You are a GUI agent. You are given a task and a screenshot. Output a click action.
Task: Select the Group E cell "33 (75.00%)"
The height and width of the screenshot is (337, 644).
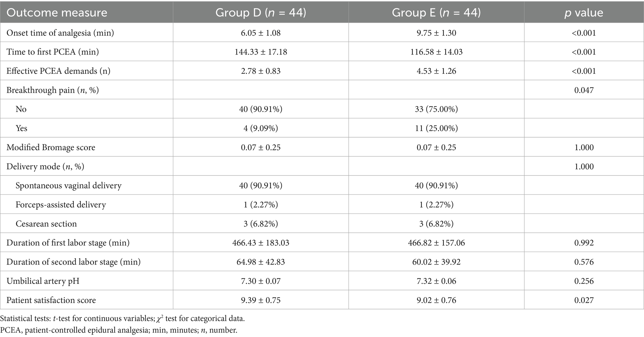[436, 109]
